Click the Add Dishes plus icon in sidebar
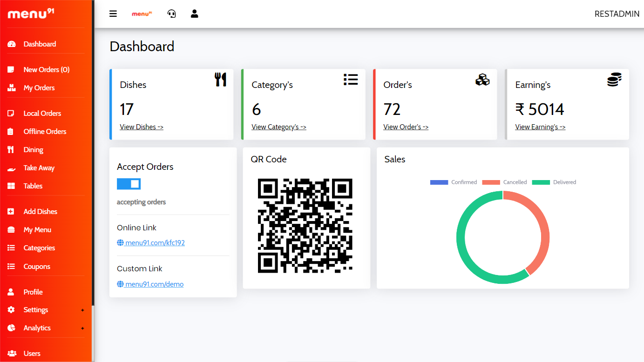This screenshot has width=644, height=362. (11, 212)
